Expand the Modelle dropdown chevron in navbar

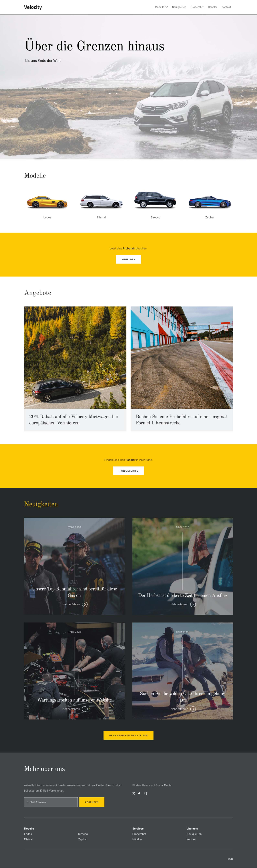click(x=166, y=7)
